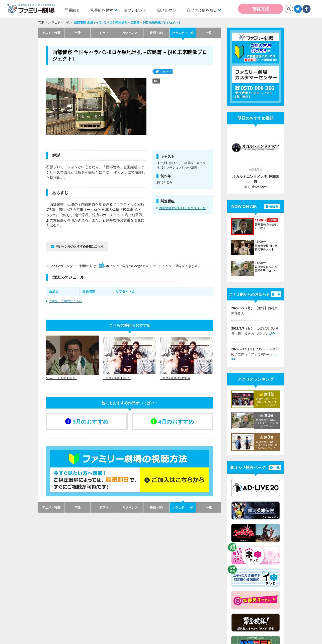Open ご意見・ご感想はこちら link
The image size is (322, 644).
coord(65,301)
